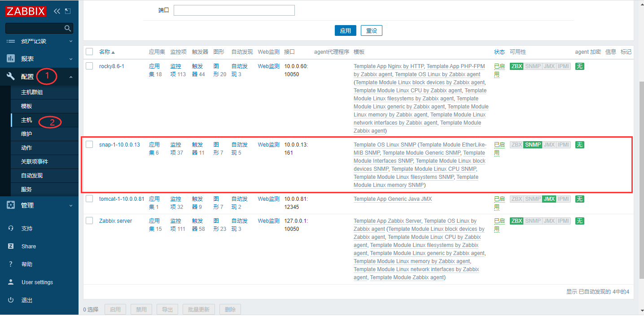
Task: Click the 资产记录 list icon
Action: click(x=11, y=41)
